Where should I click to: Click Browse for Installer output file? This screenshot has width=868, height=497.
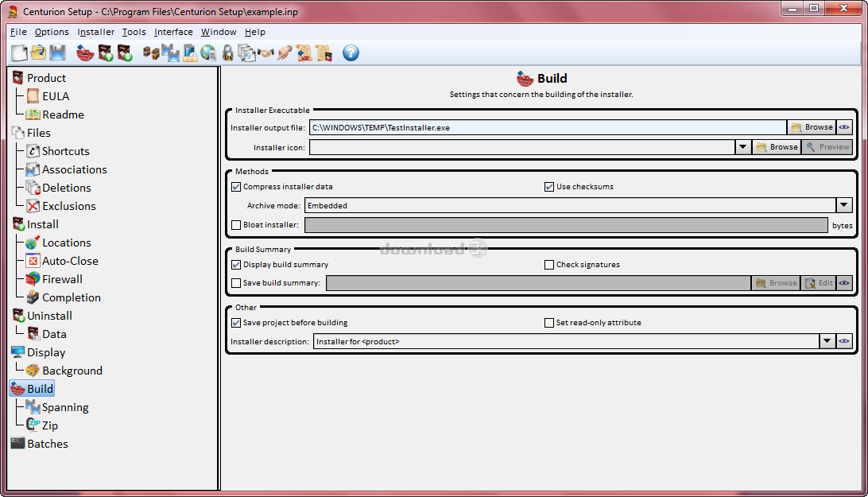pyautogui.click(x=812, y=127)
